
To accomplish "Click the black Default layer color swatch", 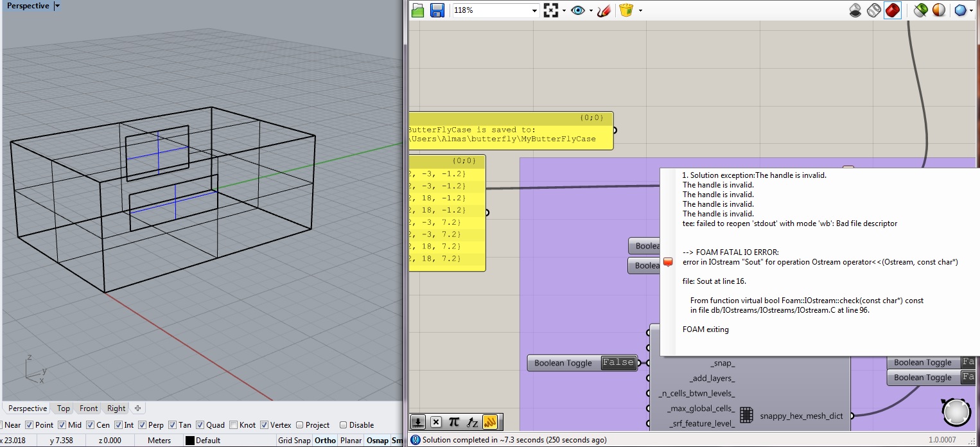I will tap(190, 441).
